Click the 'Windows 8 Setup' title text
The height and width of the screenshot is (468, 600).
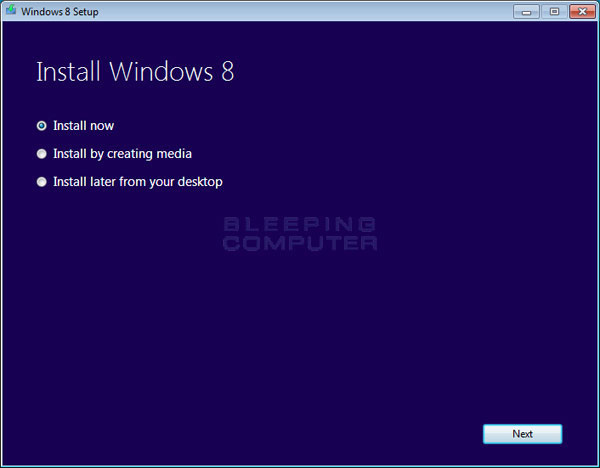click(x=60, y=12)
